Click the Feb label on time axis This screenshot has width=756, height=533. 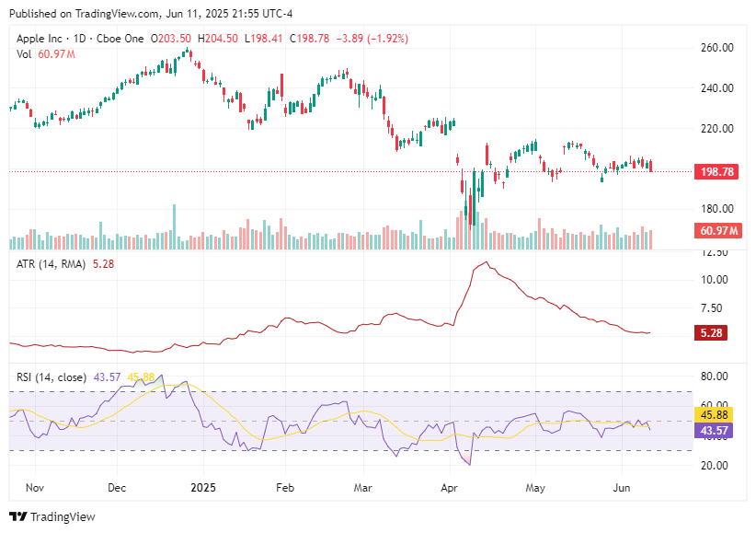pos(285,488)
